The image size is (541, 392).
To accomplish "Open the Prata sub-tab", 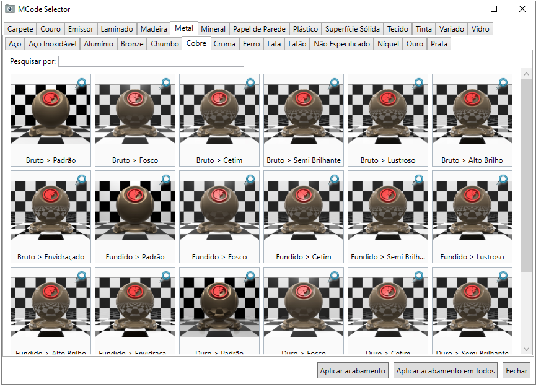I will point(439,44).
